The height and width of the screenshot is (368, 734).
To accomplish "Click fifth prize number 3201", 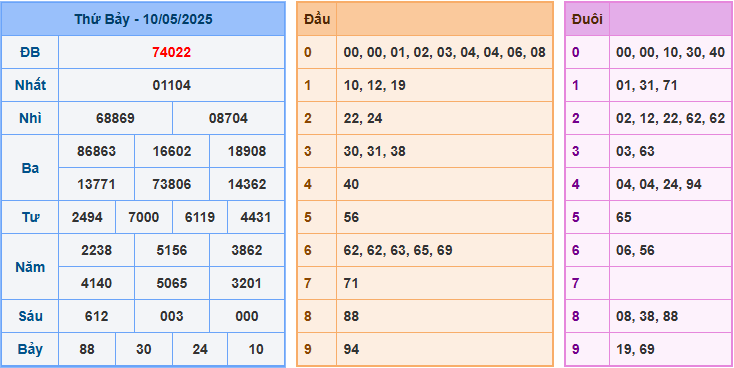I will click(247, 283).
